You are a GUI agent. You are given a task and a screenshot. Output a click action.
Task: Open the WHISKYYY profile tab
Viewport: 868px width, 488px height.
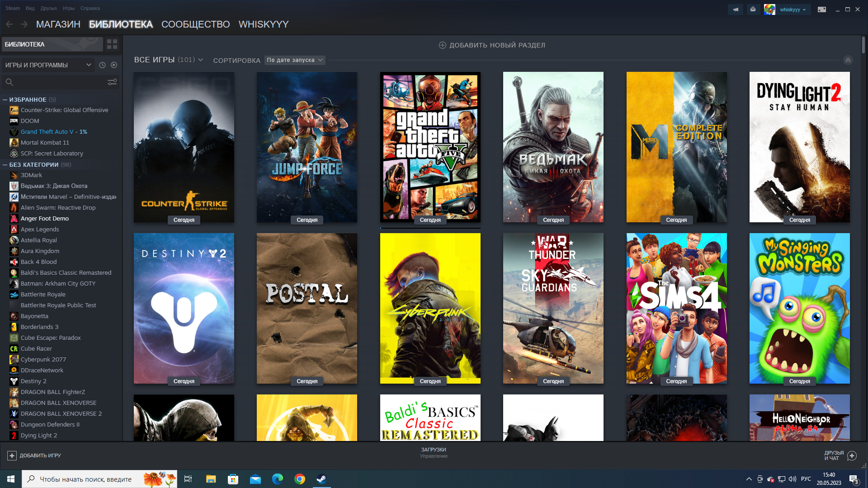[x=264, y=24]
